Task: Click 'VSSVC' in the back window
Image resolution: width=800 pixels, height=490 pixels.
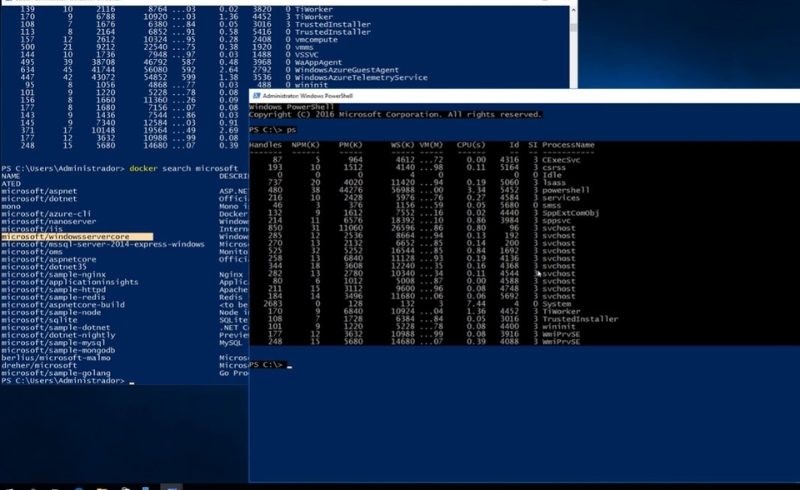Action: coord(307,55)
